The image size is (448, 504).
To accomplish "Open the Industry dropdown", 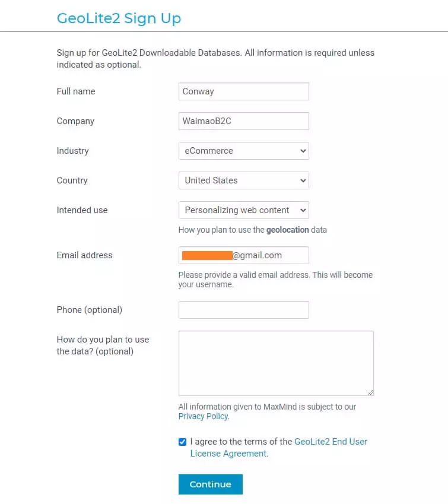I will pyautogui.click(x=243, y=151).
